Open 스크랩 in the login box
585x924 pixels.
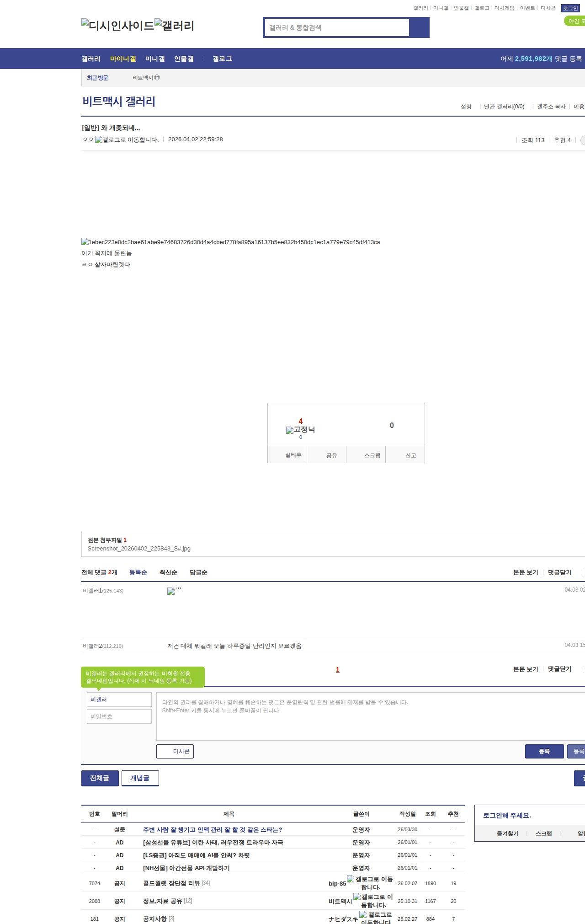pos(544,833)
